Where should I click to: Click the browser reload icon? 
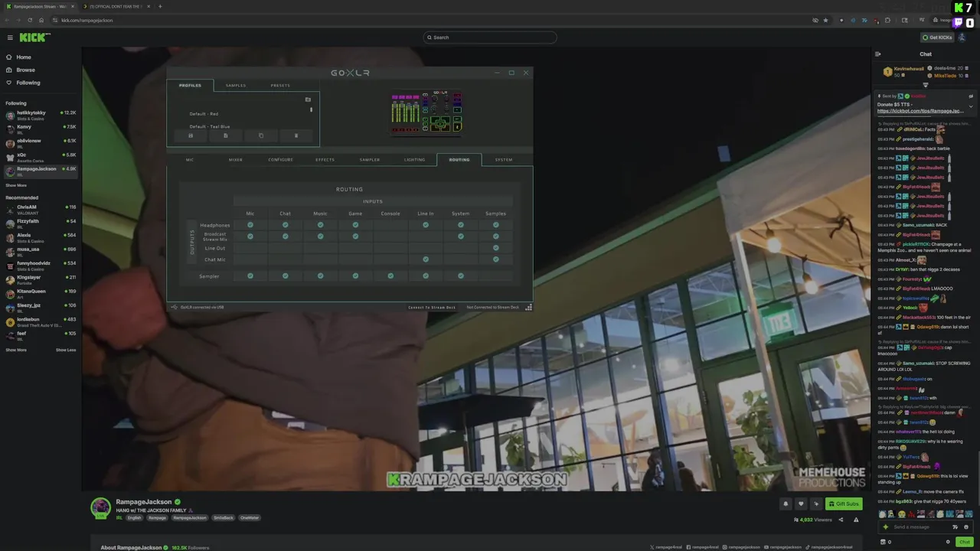point(30,20)
